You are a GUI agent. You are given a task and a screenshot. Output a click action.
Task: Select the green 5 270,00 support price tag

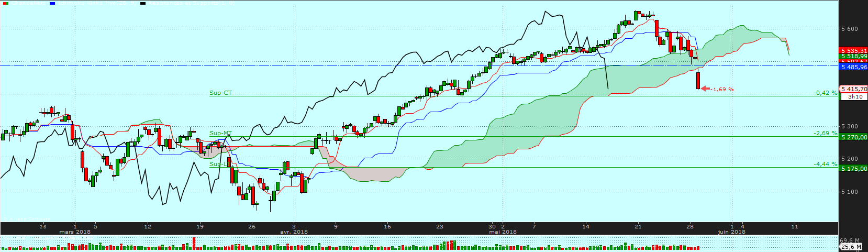point(854,137)
